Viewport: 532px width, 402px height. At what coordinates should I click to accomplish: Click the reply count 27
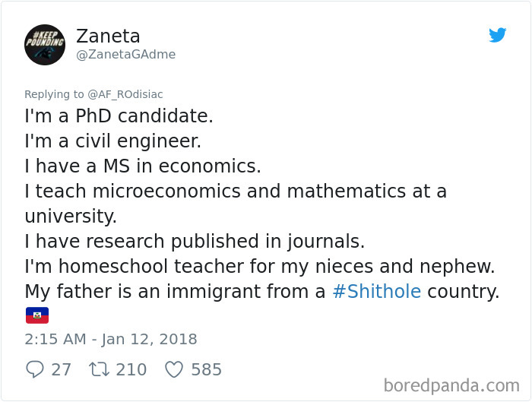coord(61,369)
